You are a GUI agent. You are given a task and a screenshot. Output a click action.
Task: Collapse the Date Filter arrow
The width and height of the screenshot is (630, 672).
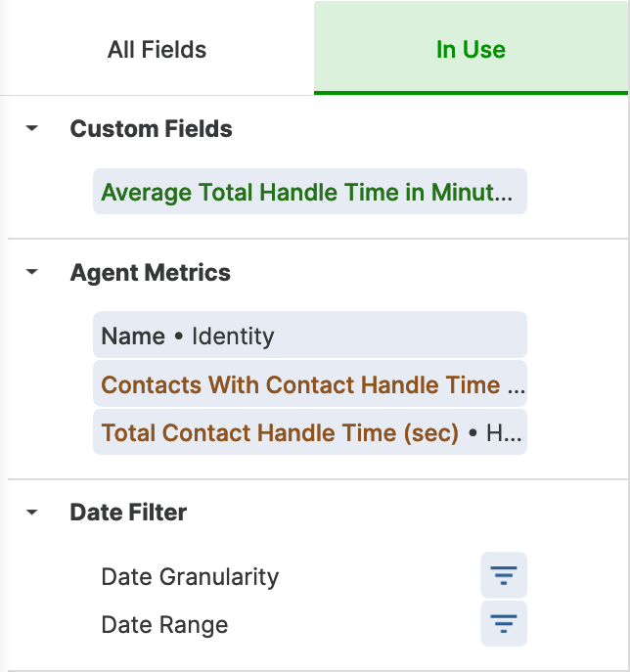pyautogui.click(x=32, y=512)
